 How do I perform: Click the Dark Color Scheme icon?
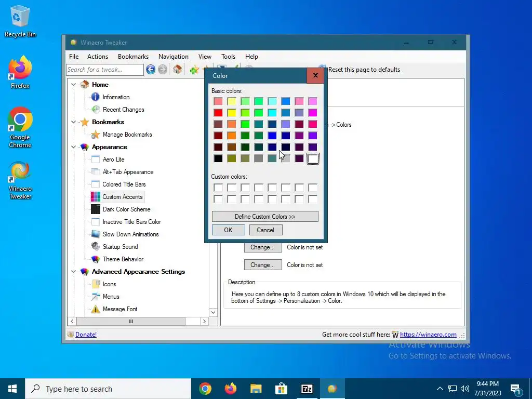96,209
